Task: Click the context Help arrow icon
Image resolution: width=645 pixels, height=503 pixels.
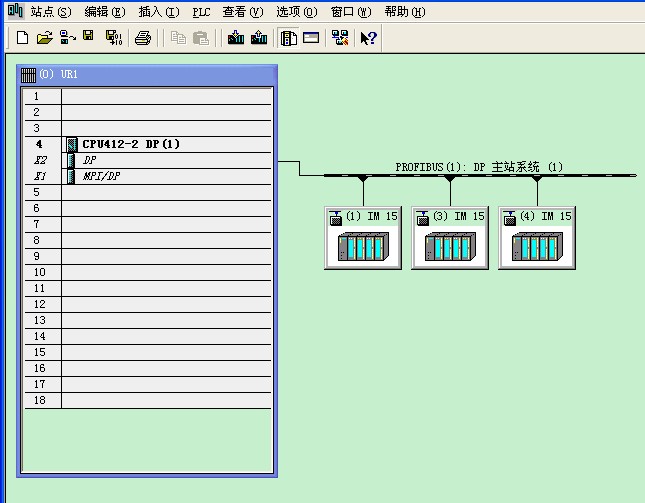Action: point(368,38)
